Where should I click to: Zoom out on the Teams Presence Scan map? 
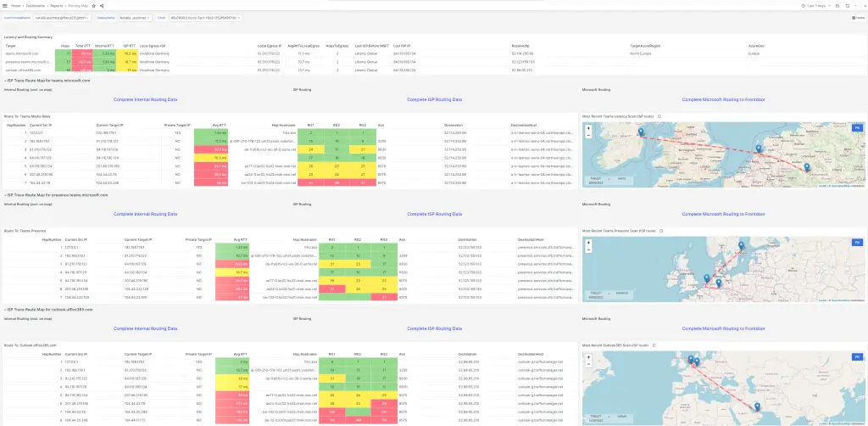(x=588, y=249)
